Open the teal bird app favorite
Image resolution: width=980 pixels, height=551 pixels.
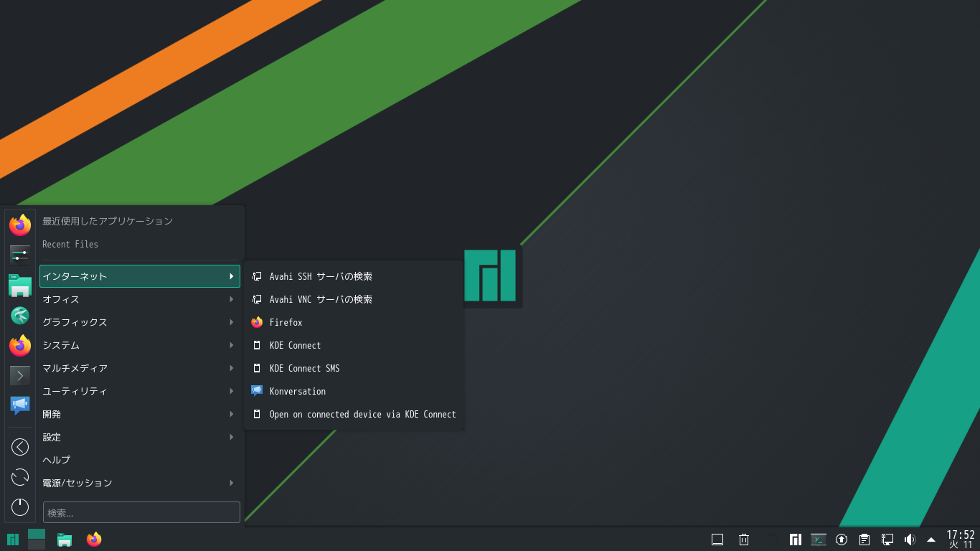coord(20,315)
